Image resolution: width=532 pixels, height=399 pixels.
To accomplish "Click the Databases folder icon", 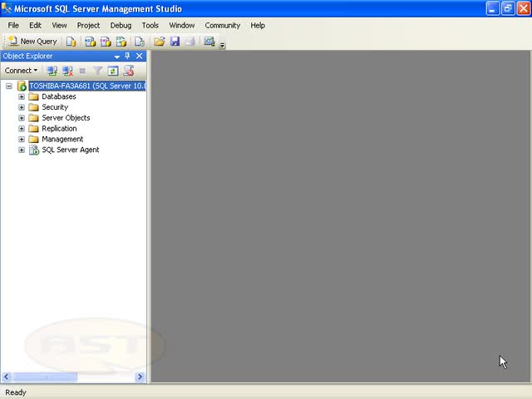I will [x=33, y=96].
